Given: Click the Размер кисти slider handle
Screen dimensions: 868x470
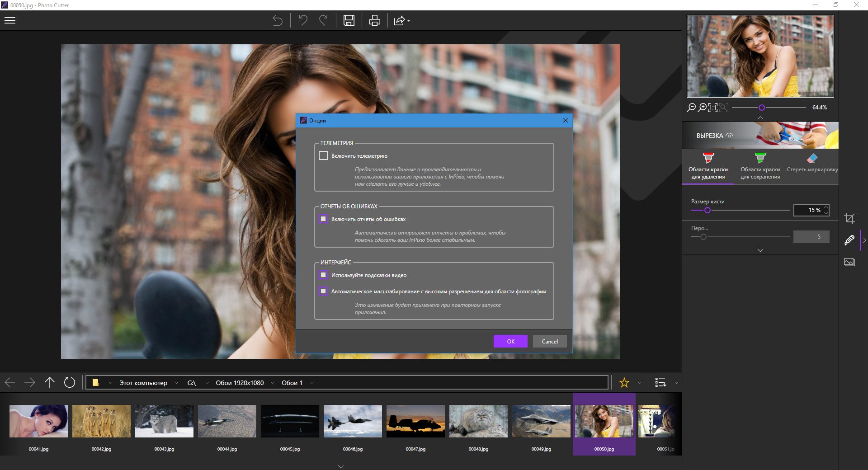Looking at the screenshot, I should click(x=708, y=210).
